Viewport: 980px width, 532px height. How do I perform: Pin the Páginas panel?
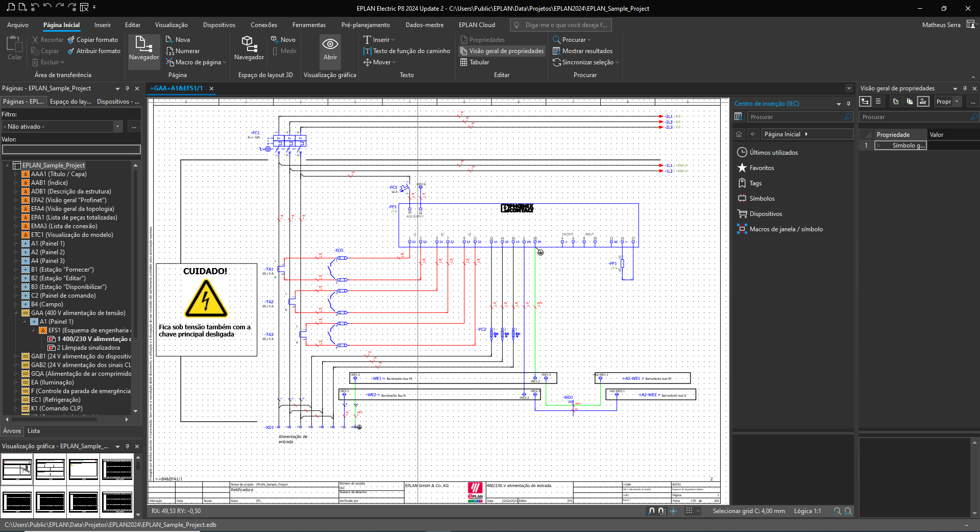pos(127,88)
